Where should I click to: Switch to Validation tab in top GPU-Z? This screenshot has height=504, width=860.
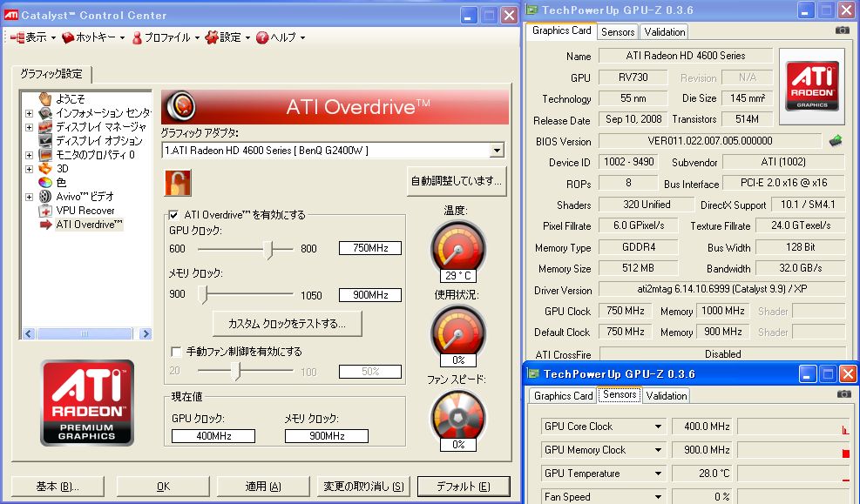pyautogui.click(x=665, y=32)
